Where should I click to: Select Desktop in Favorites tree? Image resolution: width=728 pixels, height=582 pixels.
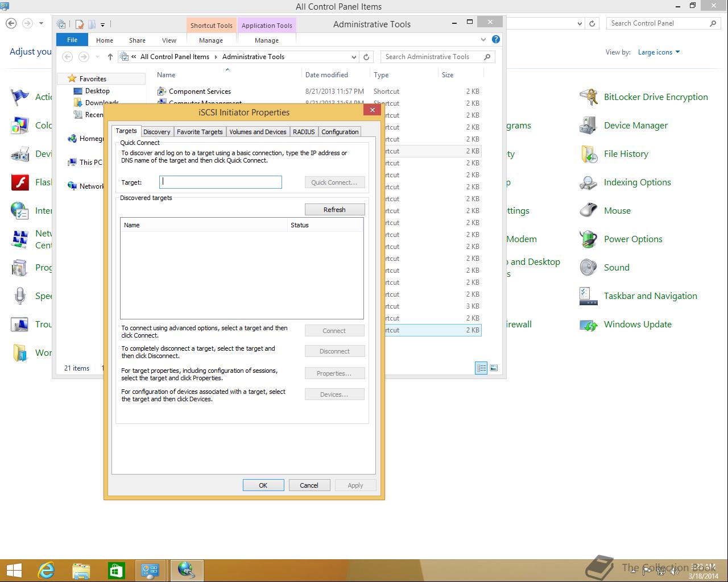[97, 91]
